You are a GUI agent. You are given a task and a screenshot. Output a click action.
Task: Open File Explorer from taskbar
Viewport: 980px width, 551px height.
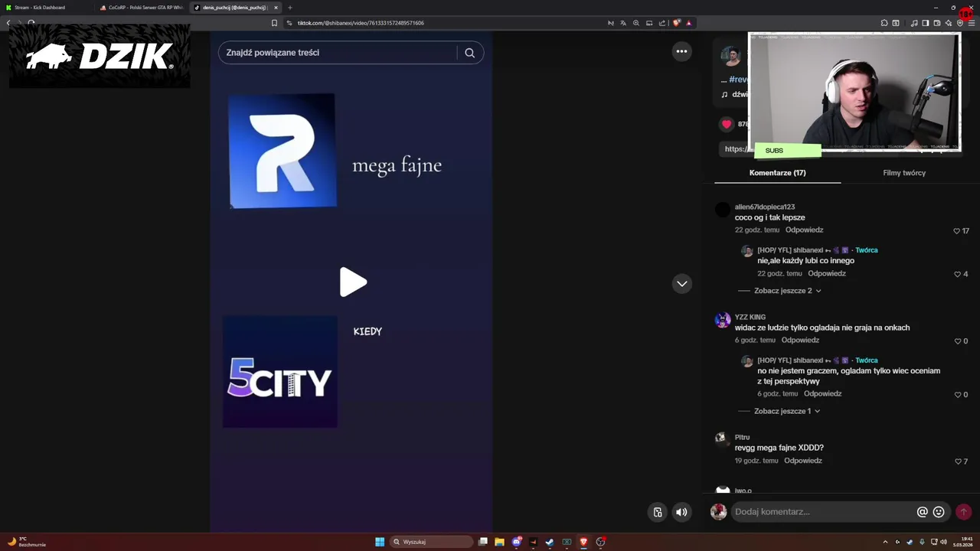[x=499, y=542]
